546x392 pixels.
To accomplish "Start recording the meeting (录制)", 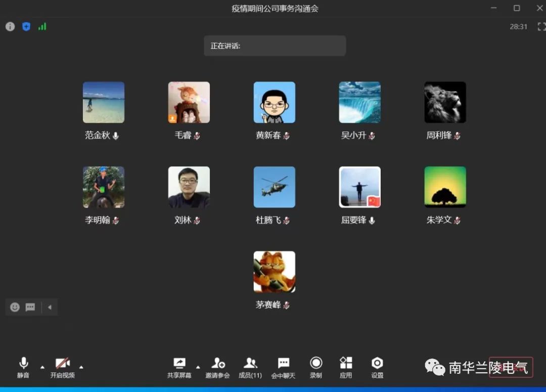I will 316,367.
